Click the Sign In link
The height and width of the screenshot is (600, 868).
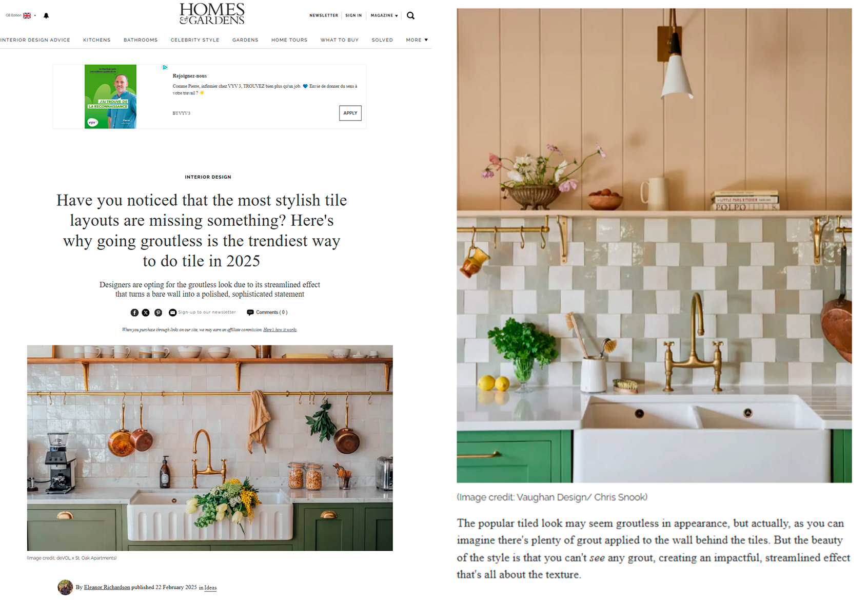pyautogui.click(x=353, y=15)
